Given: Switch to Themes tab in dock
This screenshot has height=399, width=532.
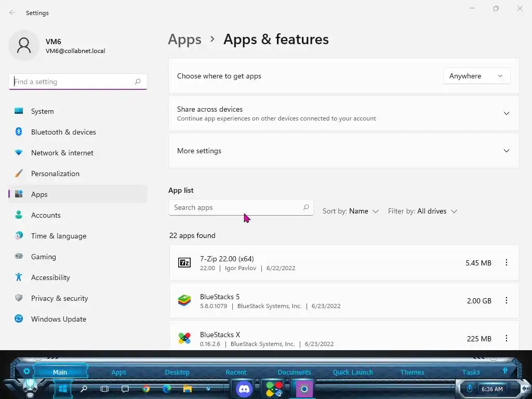Looking at the screenshot, I should (412, 372).
